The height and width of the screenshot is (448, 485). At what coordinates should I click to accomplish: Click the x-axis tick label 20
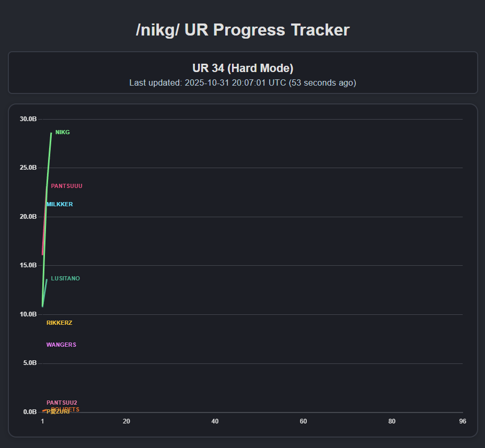tap(126, 421)
